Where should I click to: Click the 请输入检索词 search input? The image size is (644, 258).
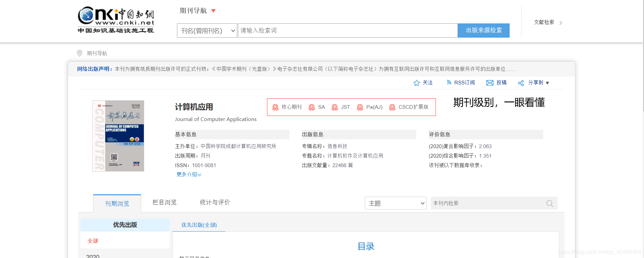[348, 31]
